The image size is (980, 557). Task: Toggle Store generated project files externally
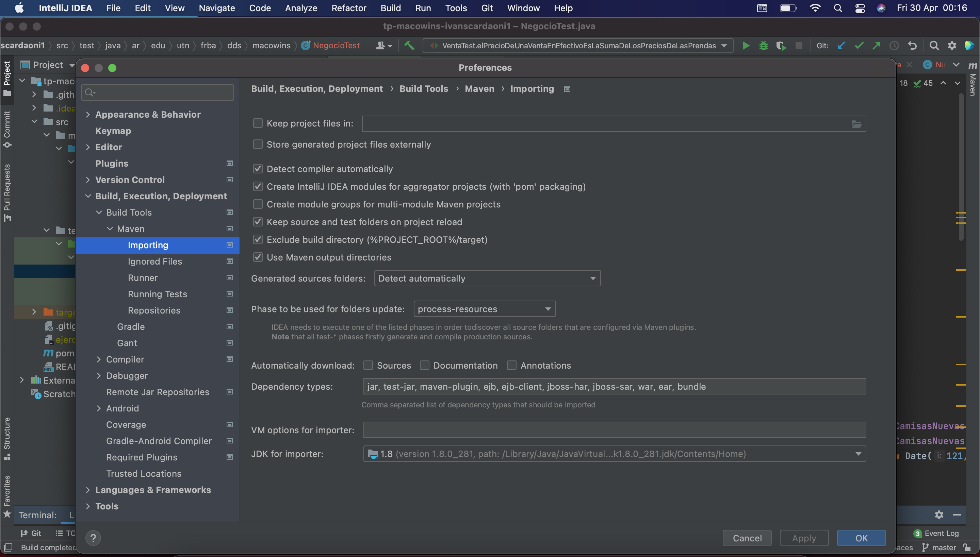tap(258, 144)
